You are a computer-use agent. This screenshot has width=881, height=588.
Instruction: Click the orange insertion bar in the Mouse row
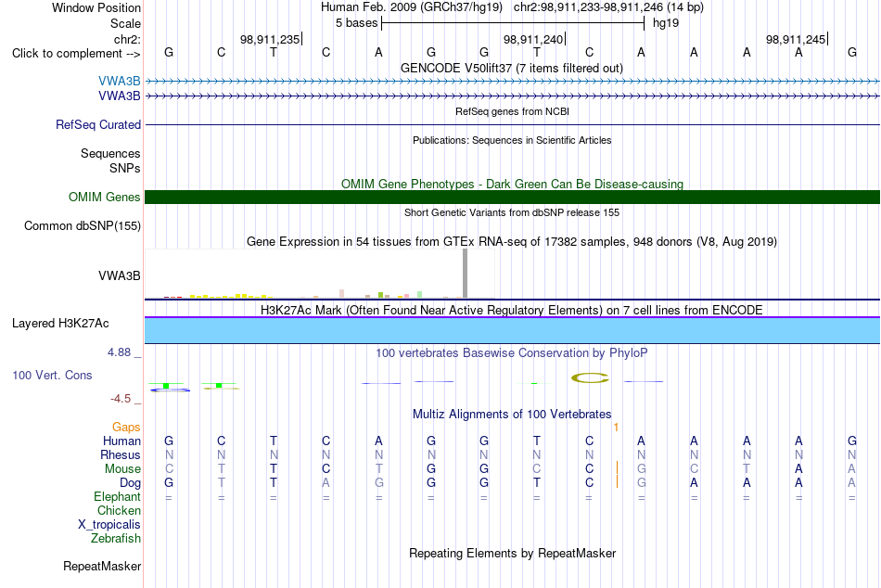[617, 468]
